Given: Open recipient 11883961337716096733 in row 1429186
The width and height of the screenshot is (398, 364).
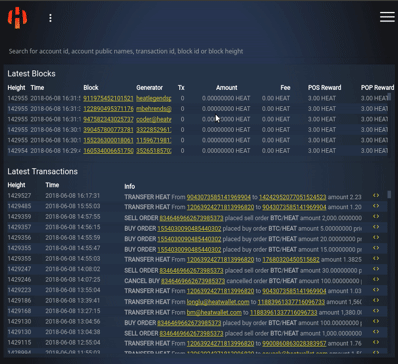Looking at the screenshot, I should 291,302.
